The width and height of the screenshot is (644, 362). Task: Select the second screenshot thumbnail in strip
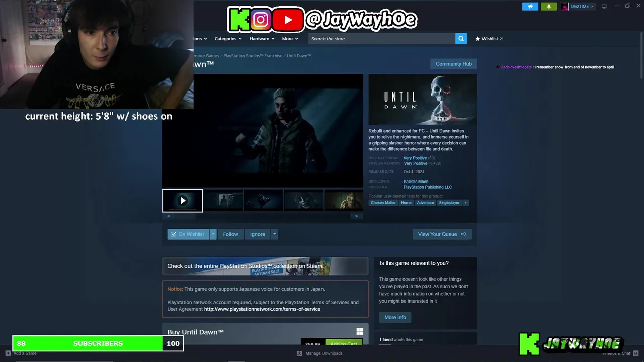coord(222,201)
